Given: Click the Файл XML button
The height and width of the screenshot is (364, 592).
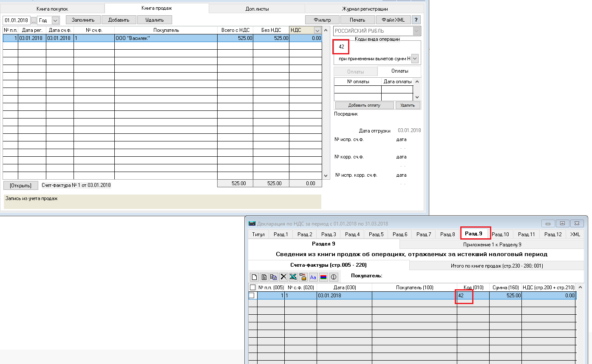Looking at the screenshot, I should (394, 20).
